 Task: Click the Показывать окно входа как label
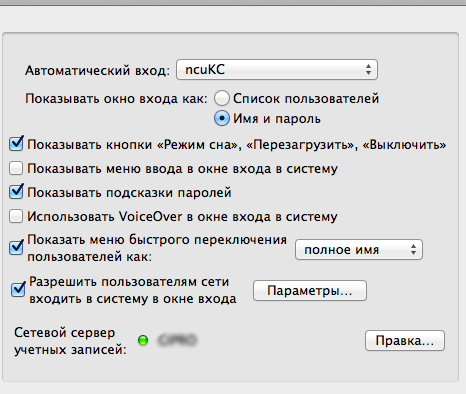[x=116, y=99]
